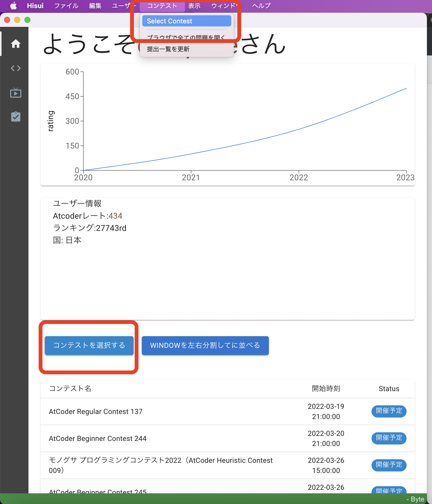The height and width of the screenshot is (504, 432).
Task: Click the Byte indicator in status bar
Action: coord(415,499)
